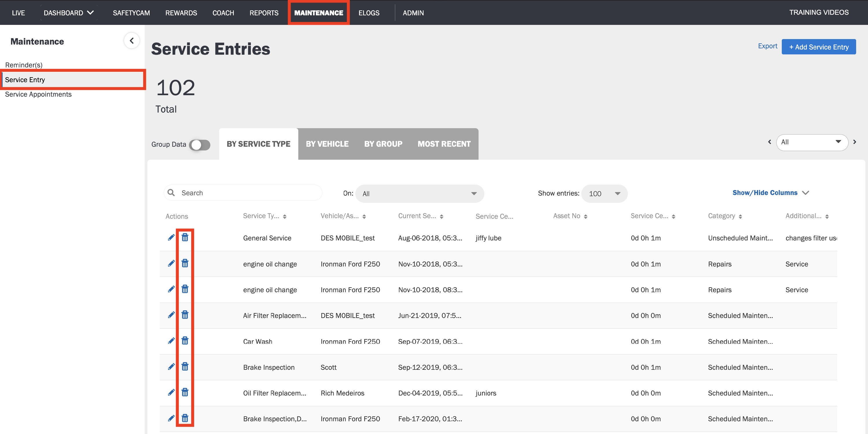Click Add Service Entry button
The width and height of the screenshot is (868, 434).
819,47
